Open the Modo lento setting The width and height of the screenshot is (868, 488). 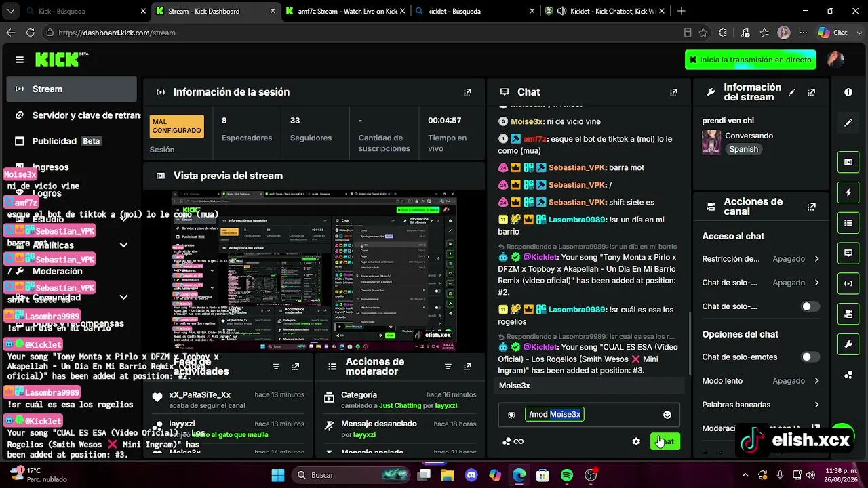[761, 381]
